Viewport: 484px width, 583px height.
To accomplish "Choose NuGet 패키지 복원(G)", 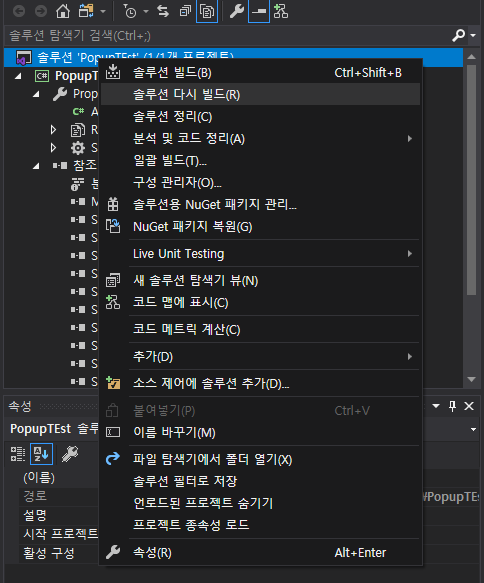I will point(260,226).
